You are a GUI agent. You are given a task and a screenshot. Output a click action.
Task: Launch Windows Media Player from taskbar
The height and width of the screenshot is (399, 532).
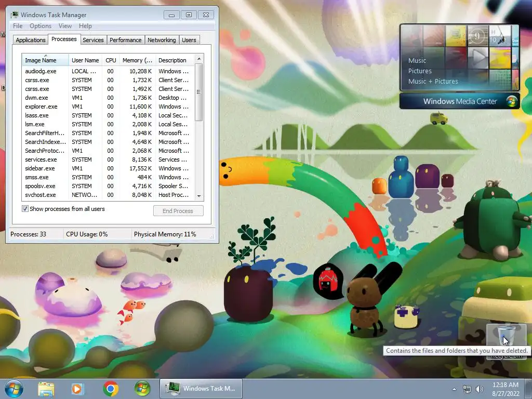[x=77, y=389]
